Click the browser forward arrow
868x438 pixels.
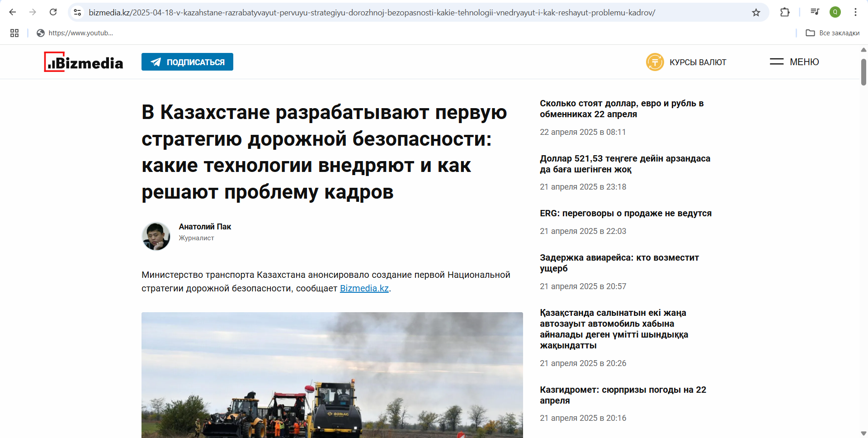[33, 12]
